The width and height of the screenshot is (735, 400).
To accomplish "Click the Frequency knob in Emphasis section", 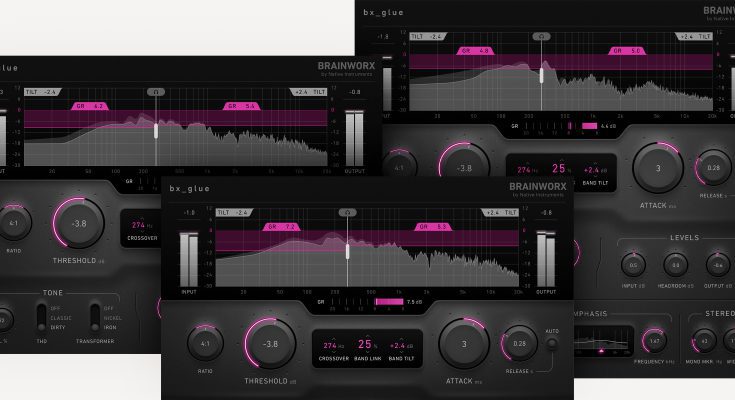I will pos(654,341).
